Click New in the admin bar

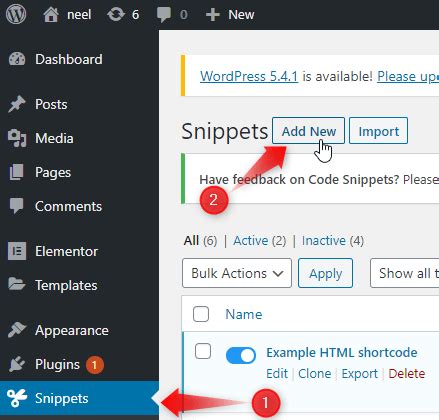241,15
